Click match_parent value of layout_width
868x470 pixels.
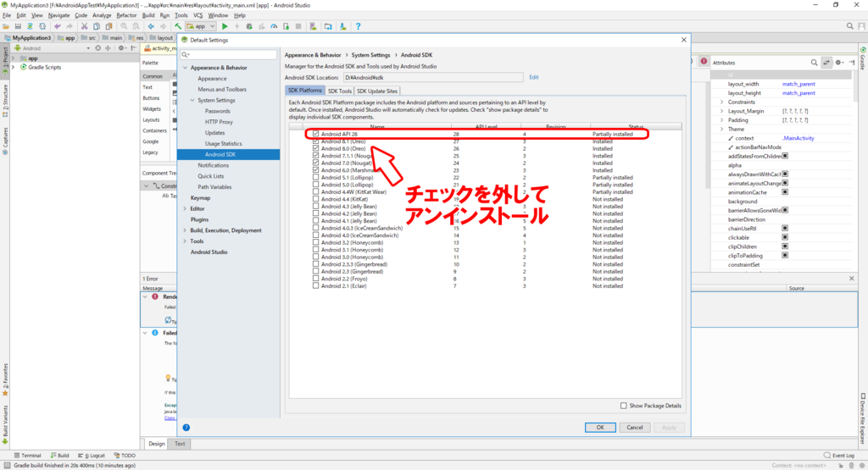(798, 84)
